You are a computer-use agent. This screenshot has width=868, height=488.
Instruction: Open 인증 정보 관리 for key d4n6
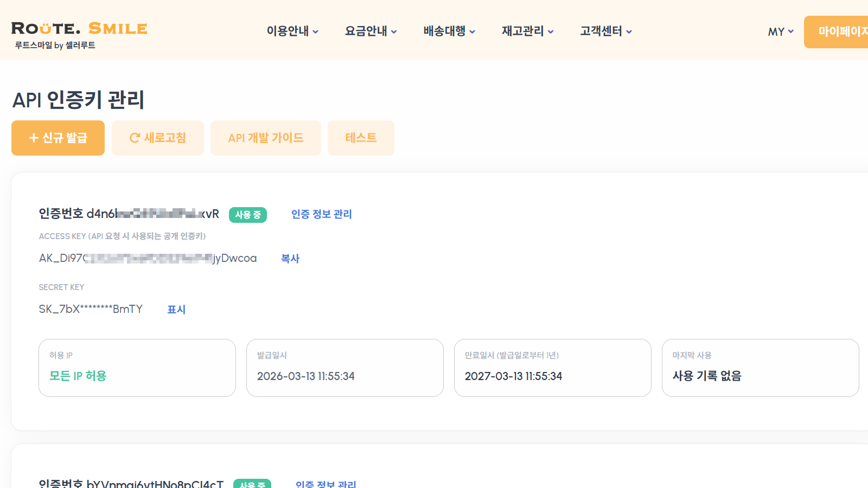pos(321,214)
